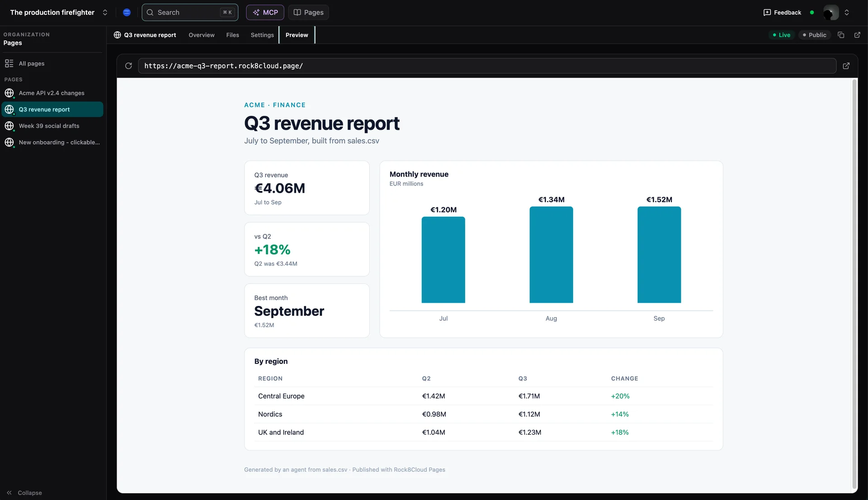Click the user avatar in top bar
The height and width of the screenshot is (500, 868).
tap(830, 13)
